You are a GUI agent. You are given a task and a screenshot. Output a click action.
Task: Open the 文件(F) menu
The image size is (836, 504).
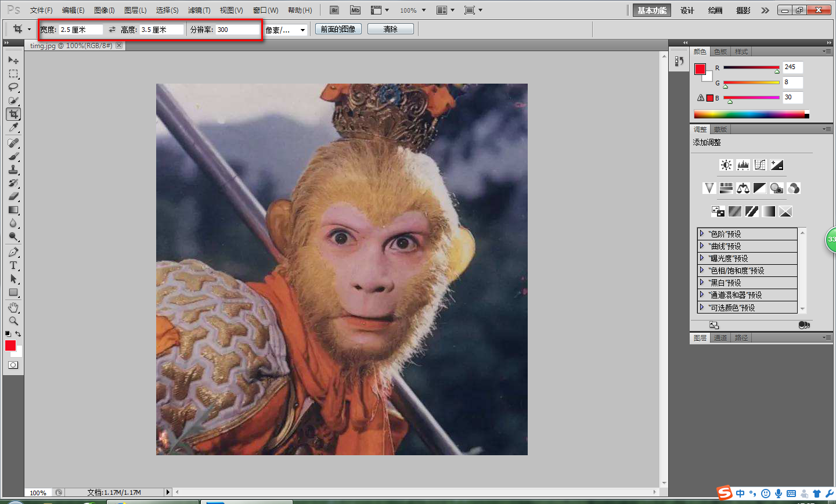(x=41, y=10)
